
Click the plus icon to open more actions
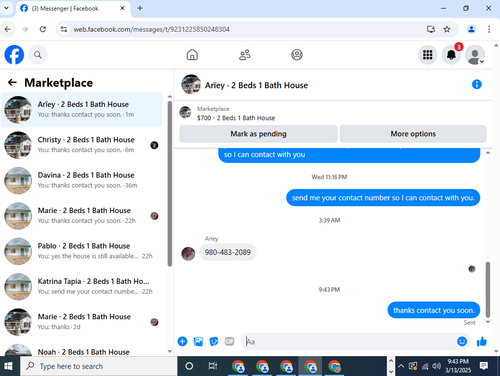[182, 341]
